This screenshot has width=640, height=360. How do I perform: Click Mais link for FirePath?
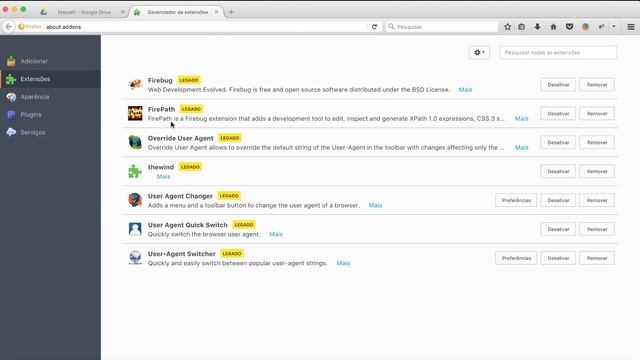(521, 119)
